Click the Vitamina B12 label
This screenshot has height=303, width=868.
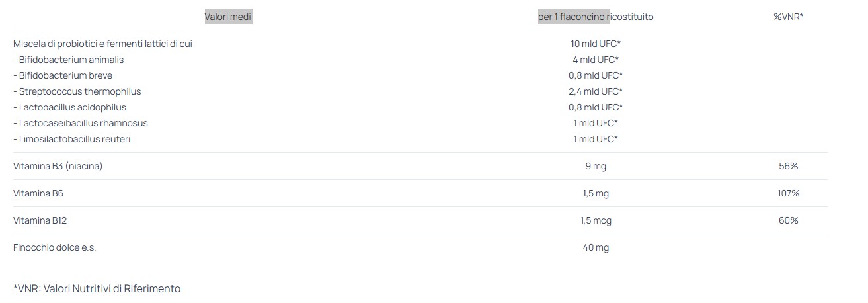pyautogui.click(x=40, y=220)
